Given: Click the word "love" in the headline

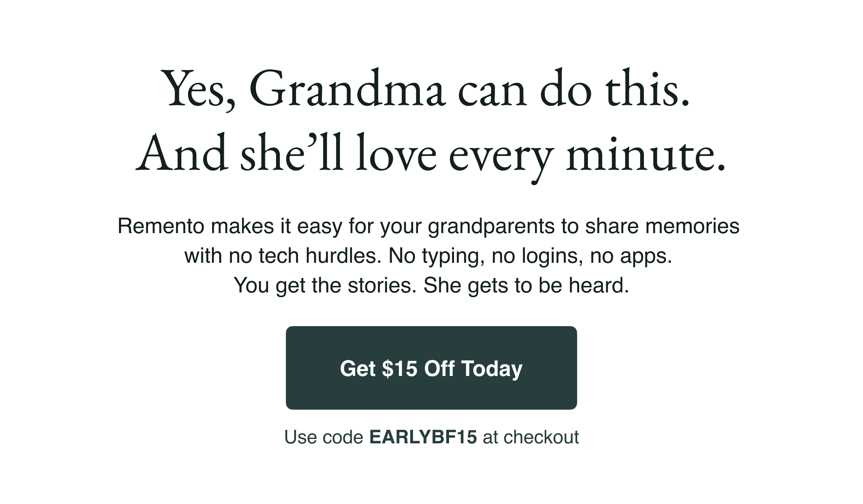Looking at the screenshot, I should 396,154.
